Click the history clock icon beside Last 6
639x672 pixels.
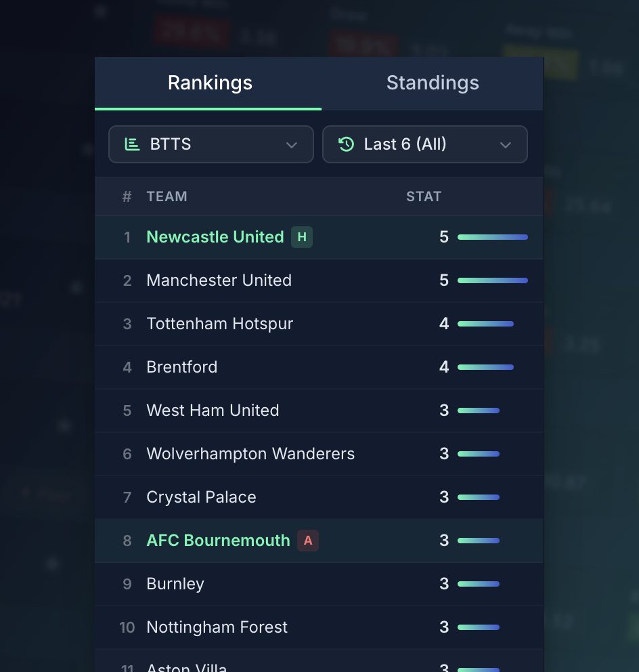coord(347,144)
